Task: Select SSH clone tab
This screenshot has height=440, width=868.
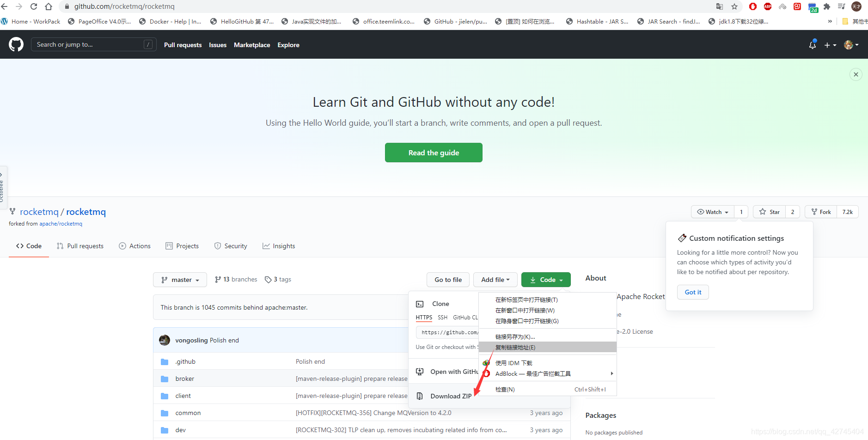Action: (442, 317)
